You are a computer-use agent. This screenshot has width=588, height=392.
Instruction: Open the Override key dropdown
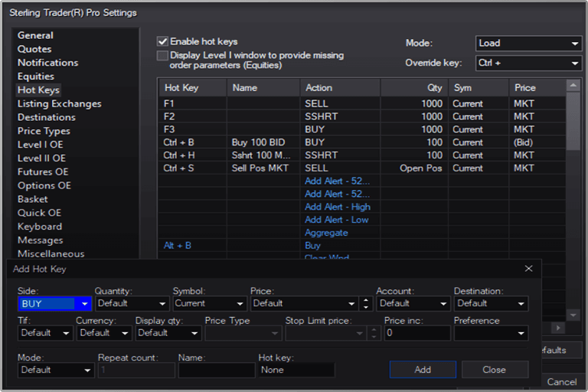tap(528, 63)
